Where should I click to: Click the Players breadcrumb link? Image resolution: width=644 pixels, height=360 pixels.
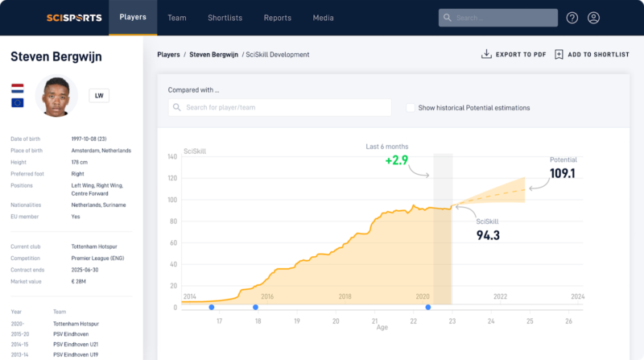coord(168,55)
